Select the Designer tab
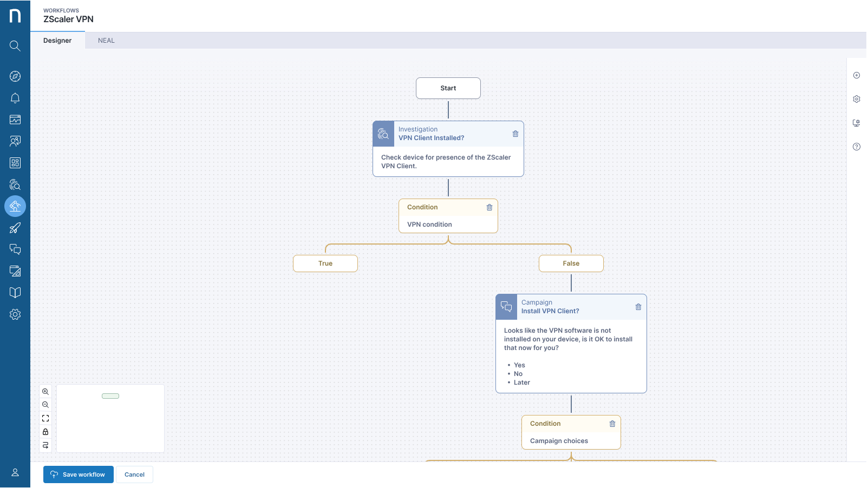 (57, 39)
